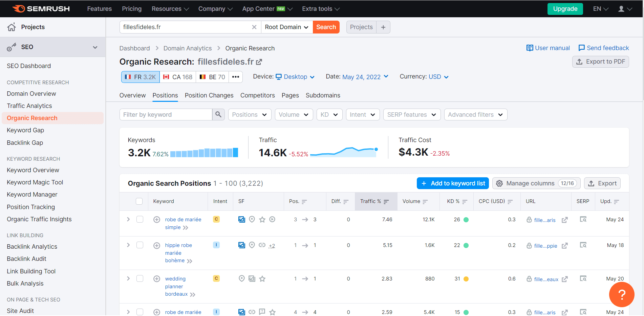Focus the Filter by keyword input
Viewport: 644px width, 316px height.
click(x=166, y=115)
